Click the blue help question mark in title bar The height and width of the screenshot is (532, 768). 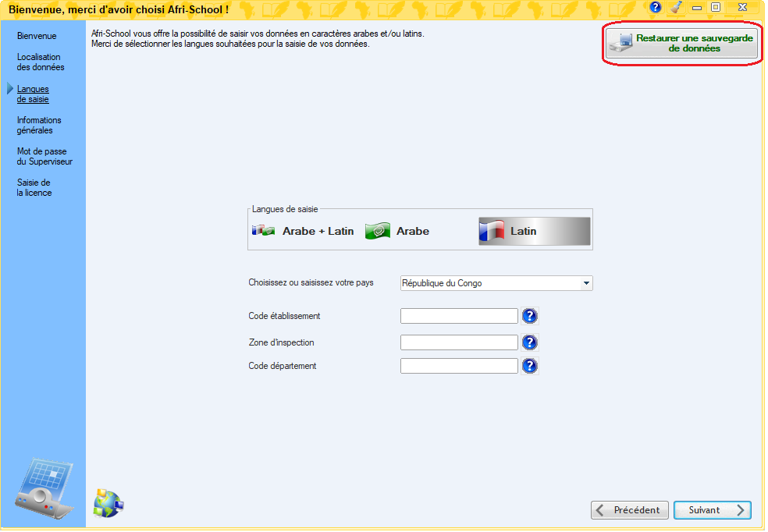click(656, 7)
